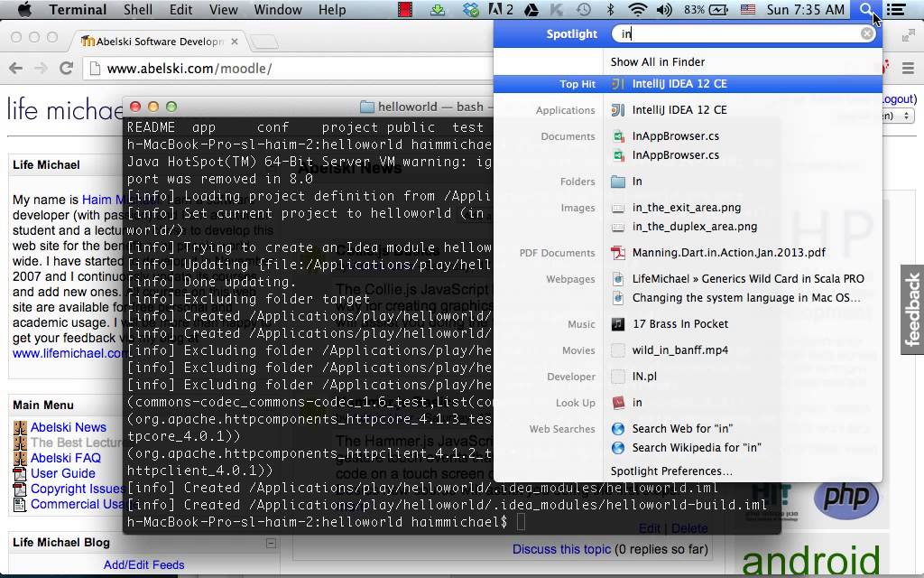Open the US flag input source menu

point(748,9)
